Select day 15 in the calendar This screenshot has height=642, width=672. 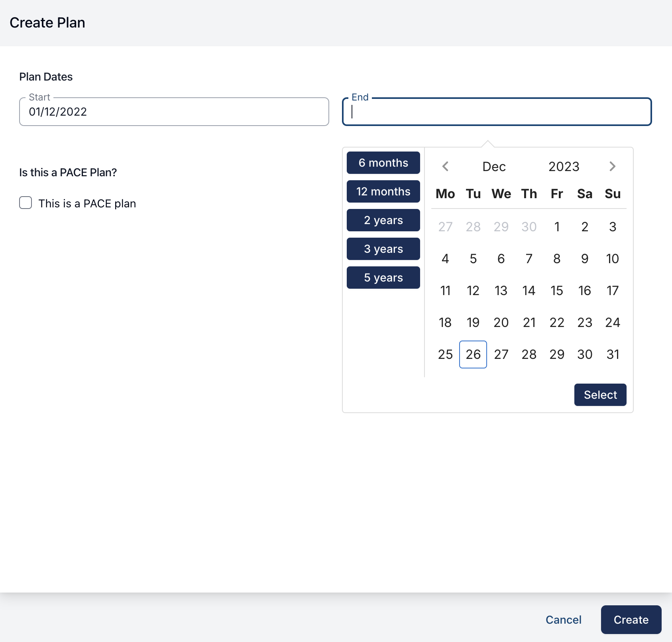click(557, 291)
